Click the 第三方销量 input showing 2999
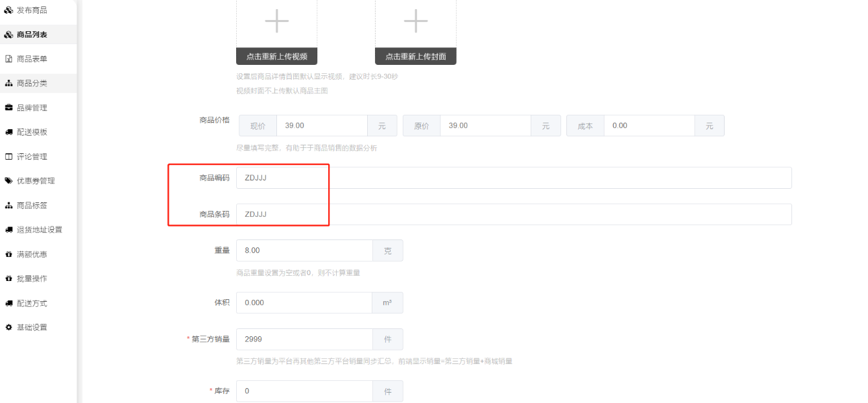Screen dimensions: 868x403 304,339
